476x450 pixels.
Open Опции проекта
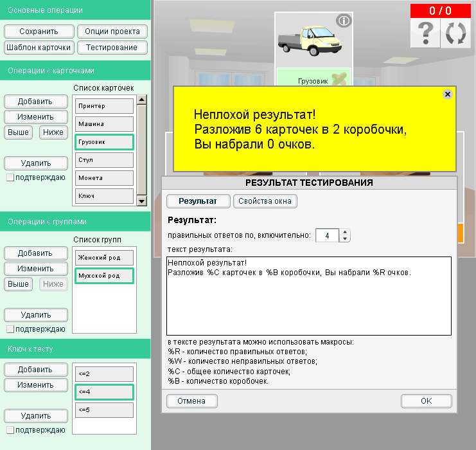pyautogui.click(x=112, y=32)
